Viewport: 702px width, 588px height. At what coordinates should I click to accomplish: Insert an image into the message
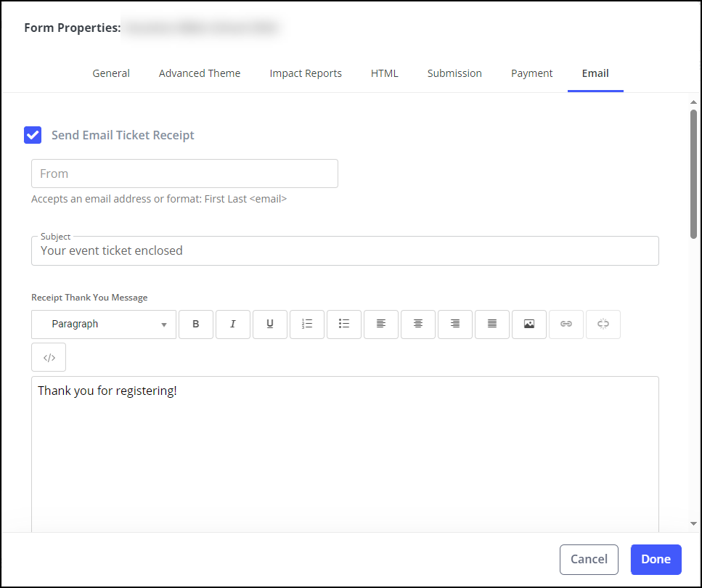pos(529,324)
